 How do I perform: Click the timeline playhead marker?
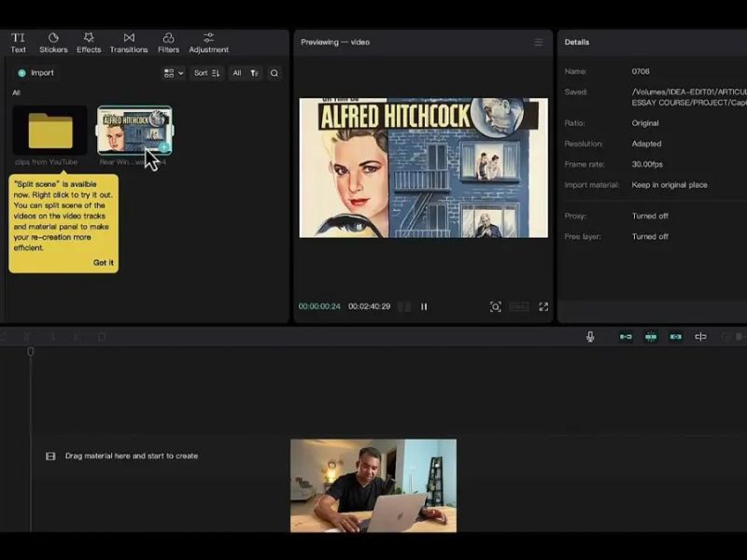click(x=31, y=352)
